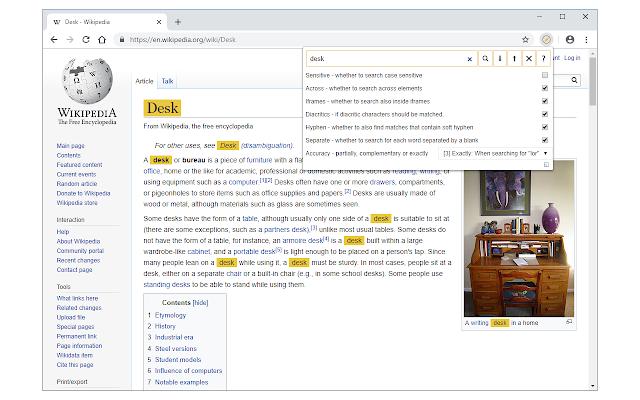The height and width of the screenshot is (400, 640).
Task: Collapse contents with the hide link
Action: pyautogui.click(x=200, y=302)
